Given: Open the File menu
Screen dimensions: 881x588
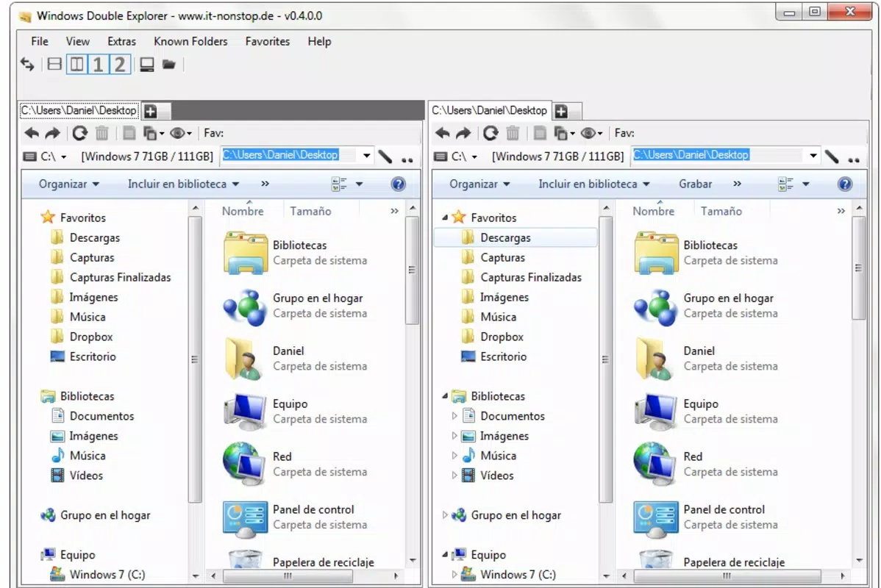Looking at the screenshot, I should 39,42.
